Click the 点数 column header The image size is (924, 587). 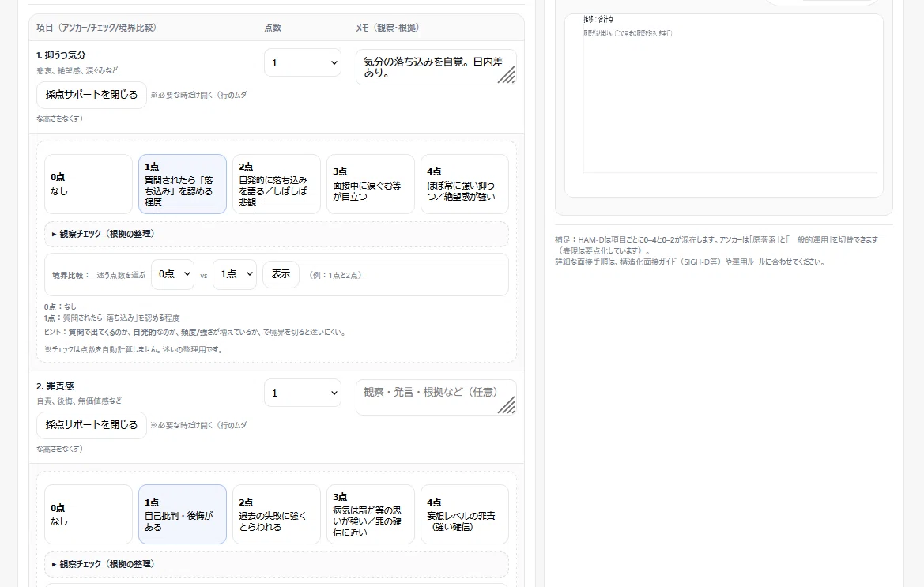[x=273, y=28]
